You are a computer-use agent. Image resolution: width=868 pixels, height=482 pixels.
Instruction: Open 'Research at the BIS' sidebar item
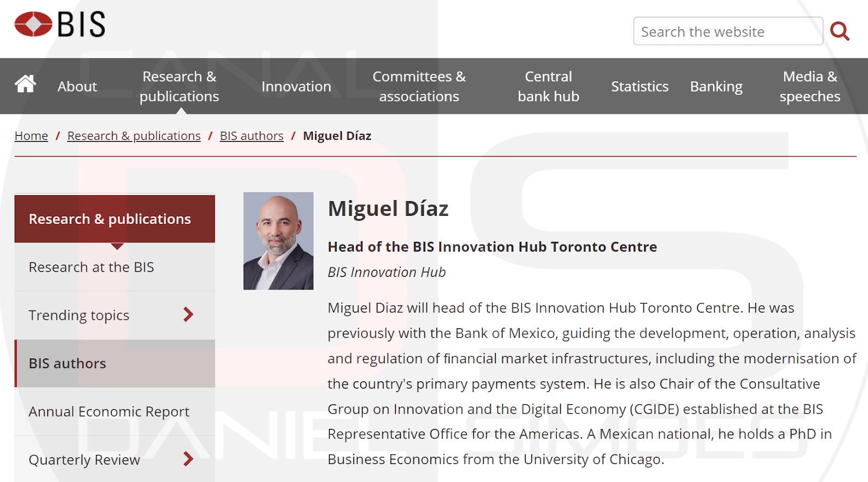115,267
